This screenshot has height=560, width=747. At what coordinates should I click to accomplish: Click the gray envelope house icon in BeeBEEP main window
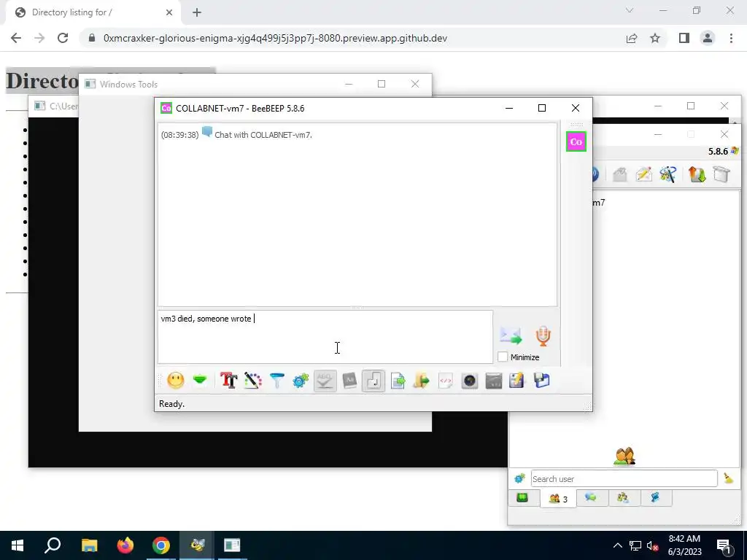tap(620, 174)
